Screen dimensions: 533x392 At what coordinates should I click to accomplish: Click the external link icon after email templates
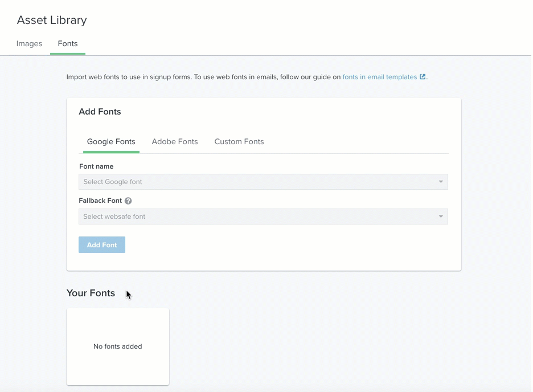click(423, 77)
